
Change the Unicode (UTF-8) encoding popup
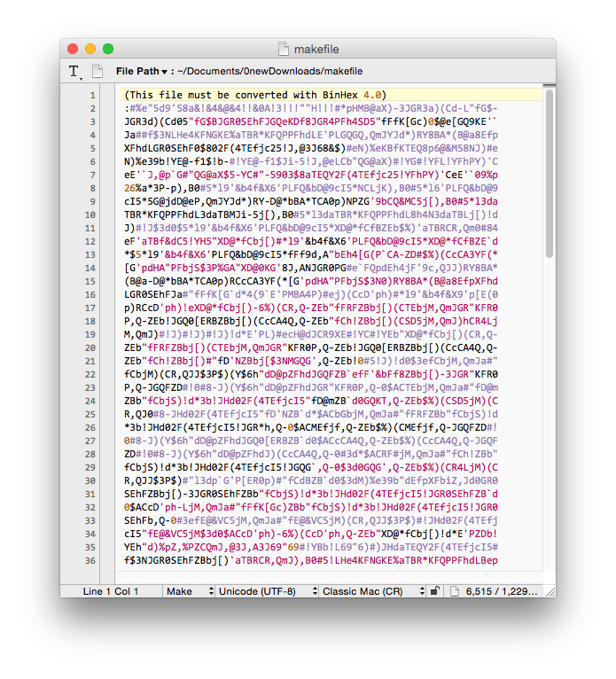(x=265, y=590)
